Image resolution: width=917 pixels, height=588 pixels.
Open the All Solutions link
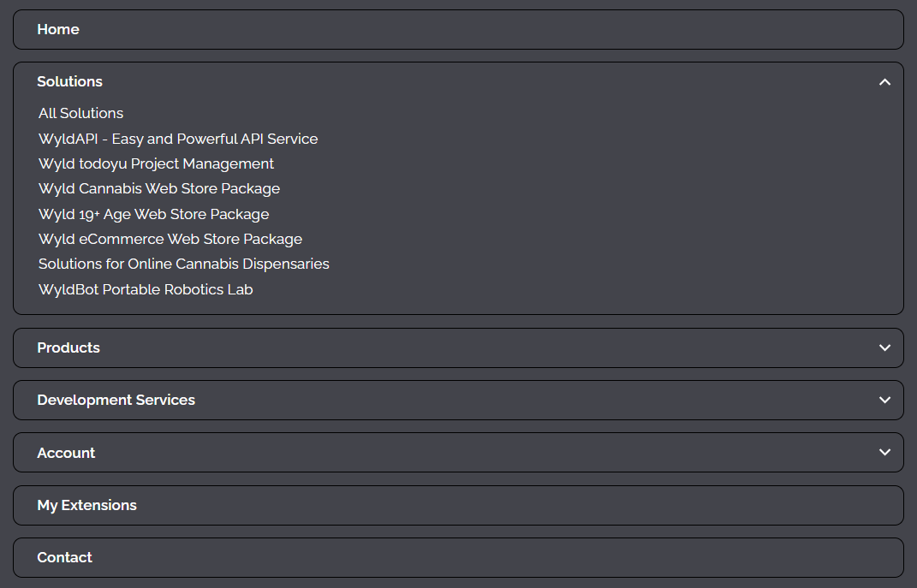pyautogui.click(x=80, y=113)
